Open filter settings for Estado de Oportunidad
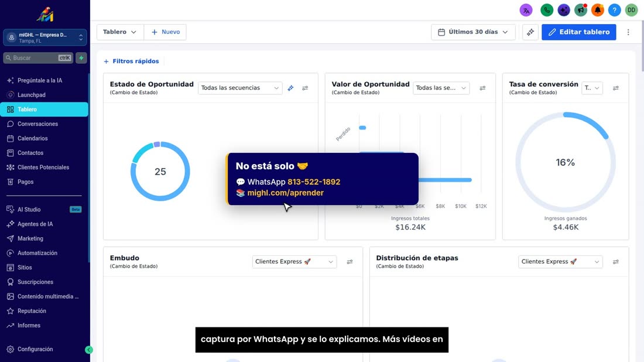The height and width of the screenshot is (362, 644). click(x=305, y=88)
